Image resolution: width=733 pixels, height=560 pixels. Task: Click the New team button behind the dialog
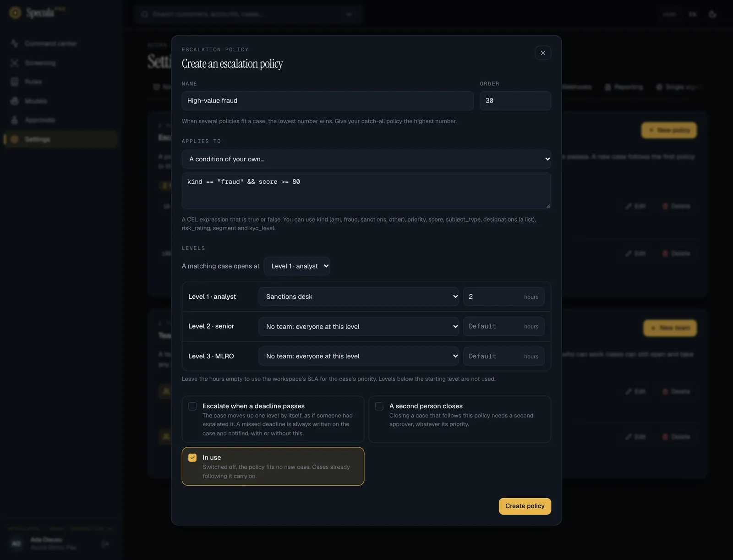(670, 328)
